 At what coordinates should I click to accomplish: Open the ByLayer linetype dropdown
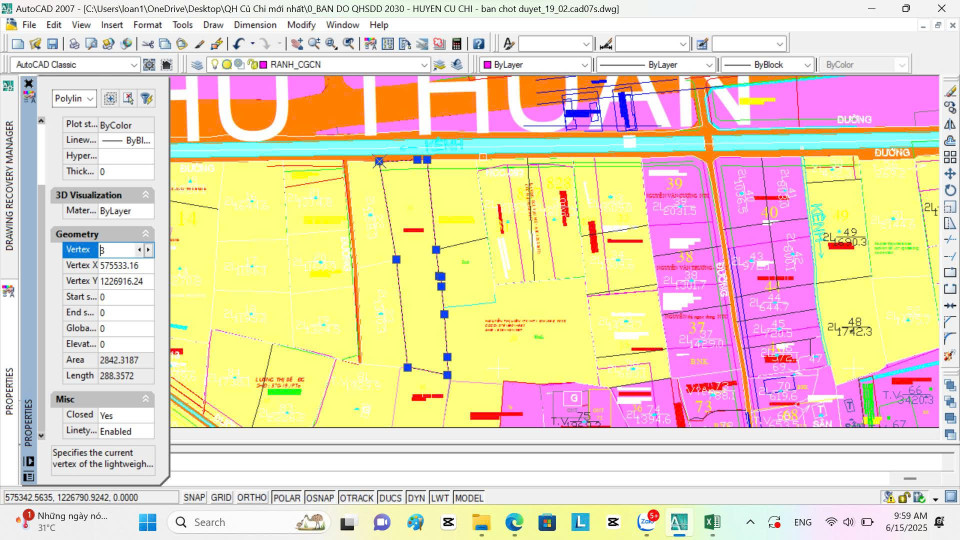[709, 65]
